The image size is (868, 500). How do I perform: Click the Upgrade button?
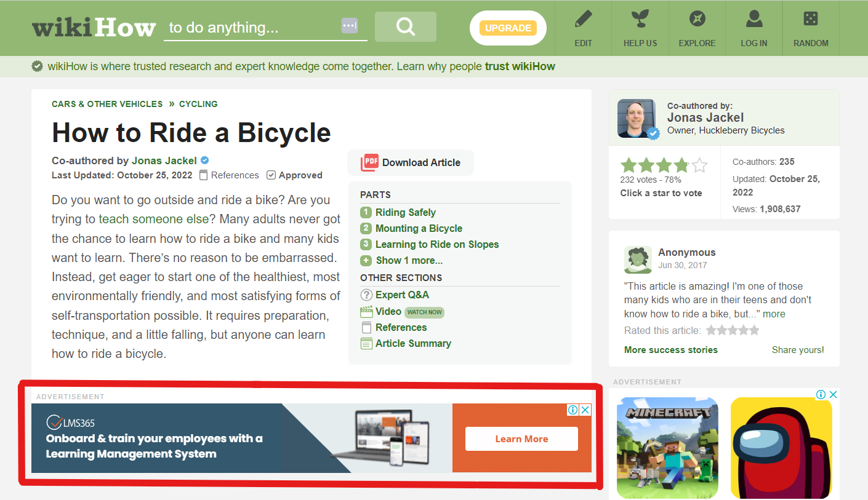tap(508, 28)
